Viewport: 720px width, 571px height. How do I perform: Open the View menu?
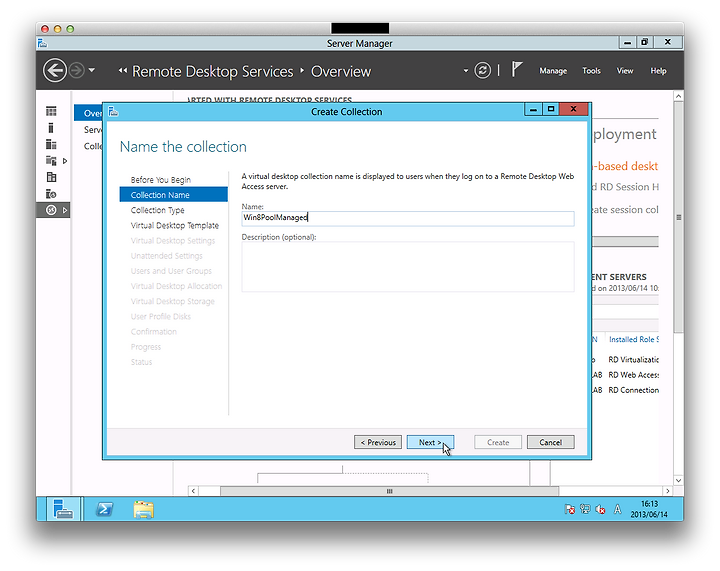[x=624, y=71]
